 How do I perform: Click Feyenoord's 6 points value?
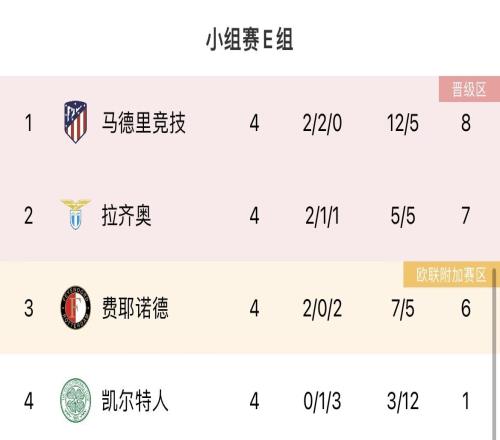(x=466, y=308)
